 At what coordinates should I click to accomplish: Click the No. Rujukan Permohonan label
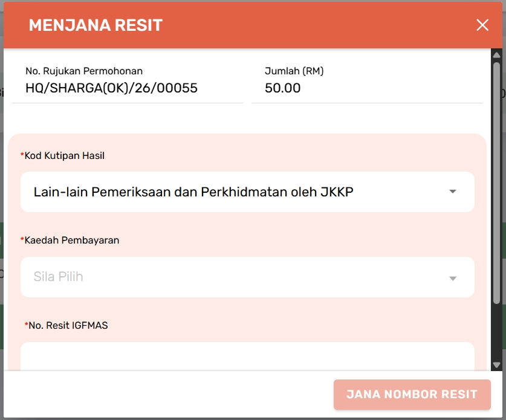84,71
